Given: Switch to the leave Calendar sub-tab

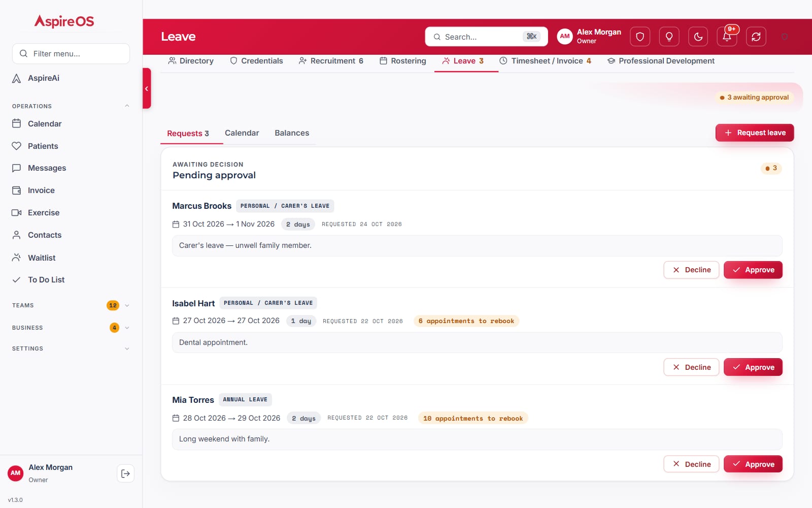Looking at the screenshot, I should [242, 133].
